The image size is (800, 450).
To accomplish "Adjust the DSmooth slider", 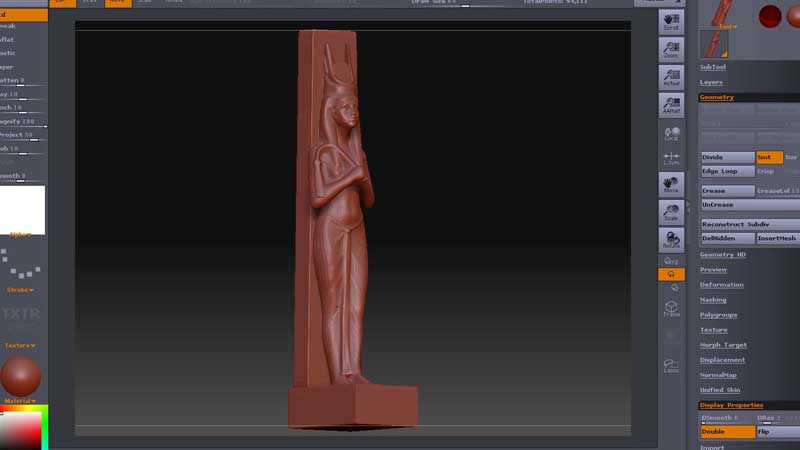I will tap(728, 419).
